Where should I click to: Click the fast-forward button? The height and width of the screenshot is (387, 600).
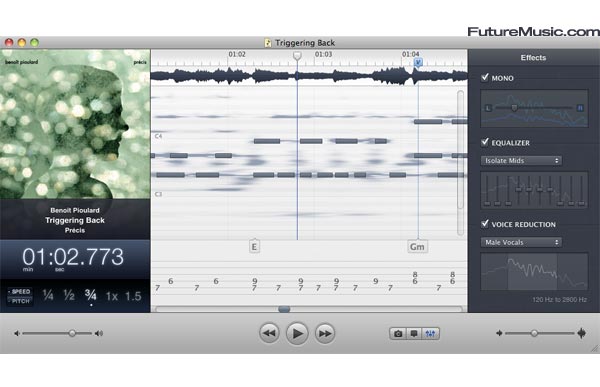tap(325, 333)
